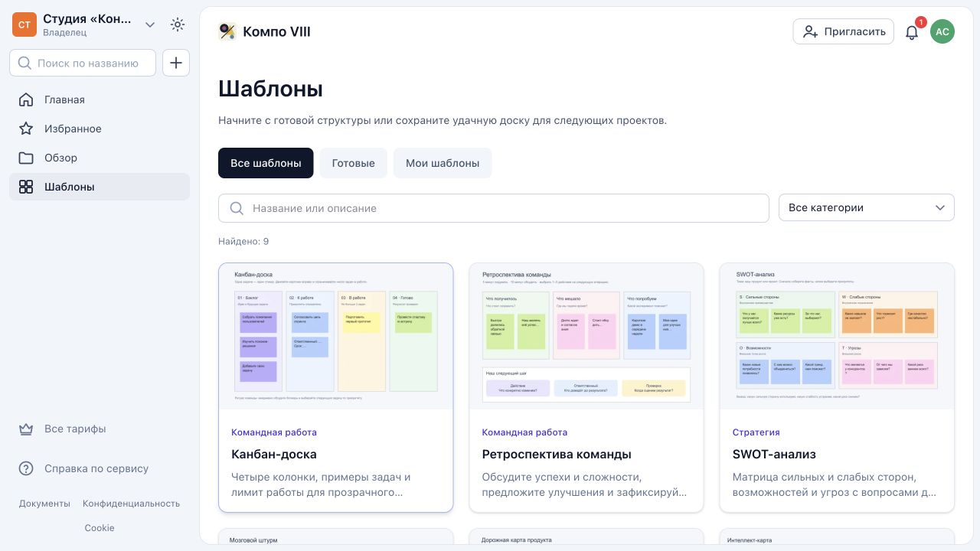The height and width of the screenshot is (551, 980).
Task: Click the Компо VIII board title
Action: click(276, 31)
